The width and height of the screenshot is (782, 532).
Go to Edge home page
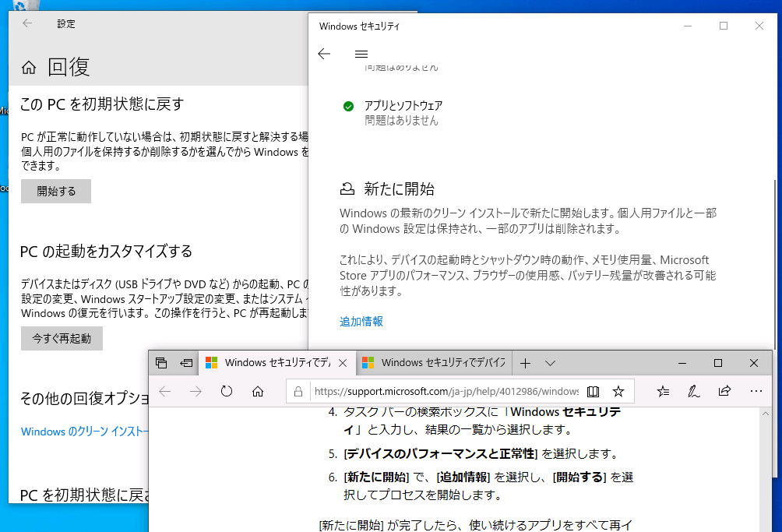click(258, 391)
